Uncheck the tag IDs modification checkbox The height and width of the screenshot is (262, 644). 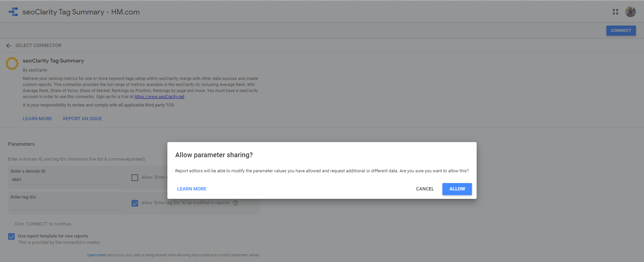click(x=135, y=203)
